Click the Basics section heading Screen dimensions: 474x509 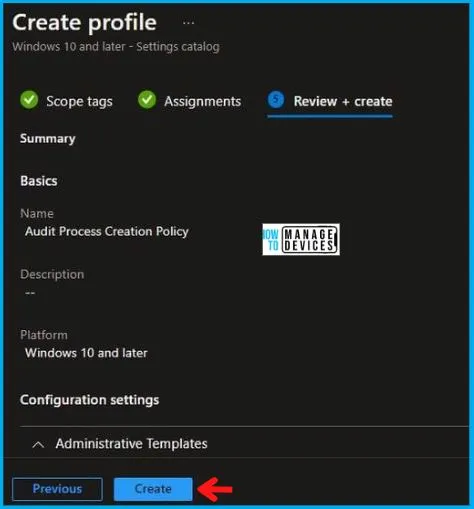coord(39,181)
